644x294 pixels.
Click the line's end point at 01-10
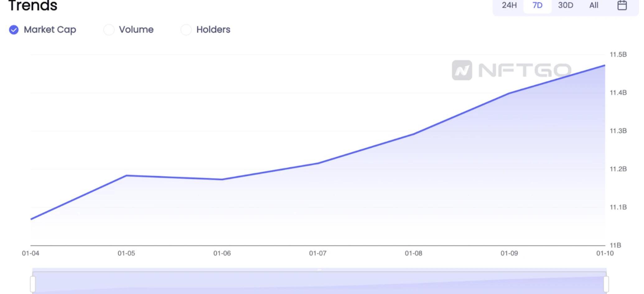point(604,66)
